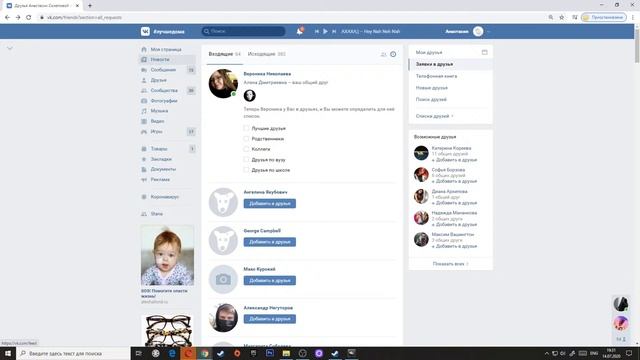Check the Друзья по вузу checkbox

[246, 160]
